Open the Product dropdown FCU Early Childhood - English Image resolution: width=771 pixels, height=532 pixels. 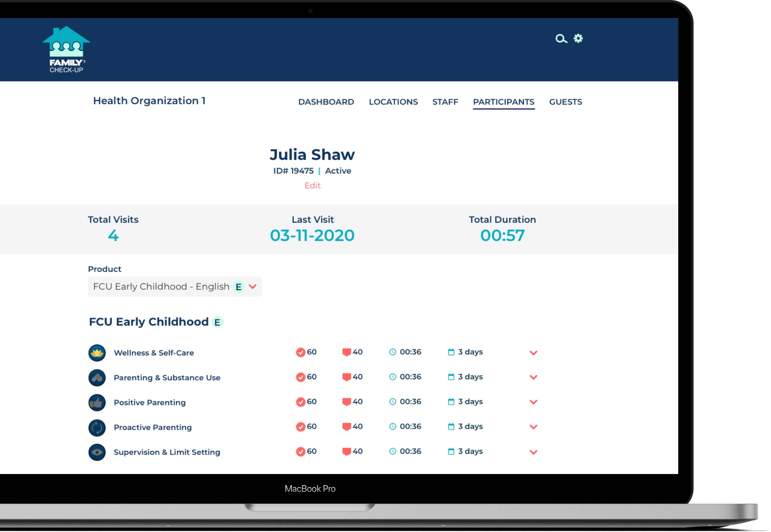[x=175, y=287]
